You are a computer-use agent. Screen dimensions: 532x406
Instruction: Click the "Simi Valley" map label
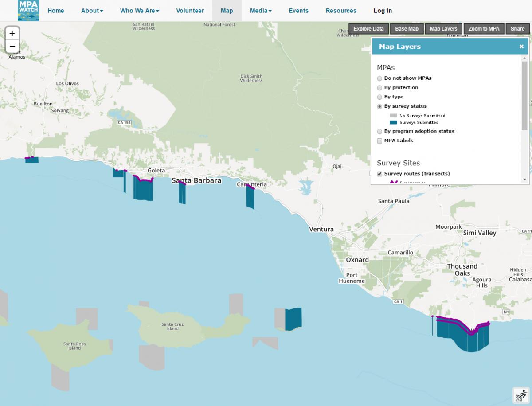tap(480, 233)
